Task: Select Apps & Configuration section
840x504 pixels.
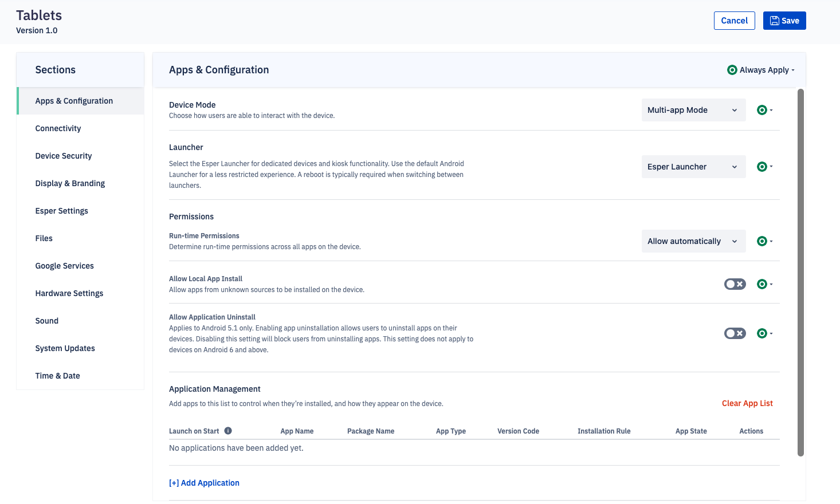Action: (80, 101)
